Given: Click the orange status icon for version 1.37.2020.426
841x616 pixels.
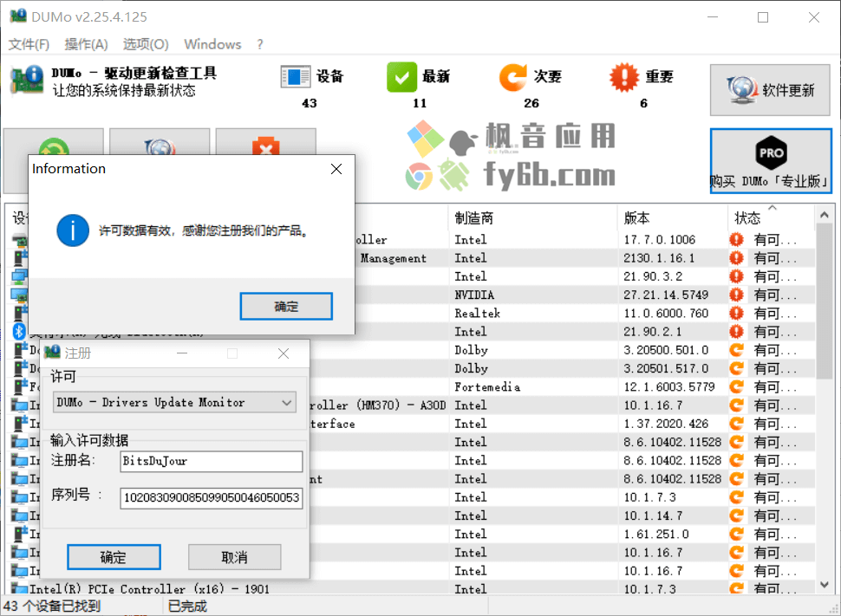Looking at the screenshot, I should [736, 424].
